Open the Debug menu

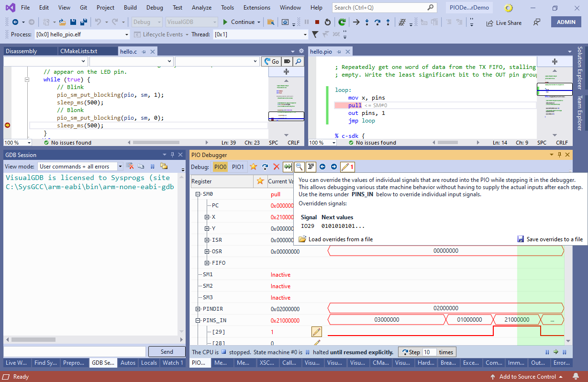tap(155, 8)
